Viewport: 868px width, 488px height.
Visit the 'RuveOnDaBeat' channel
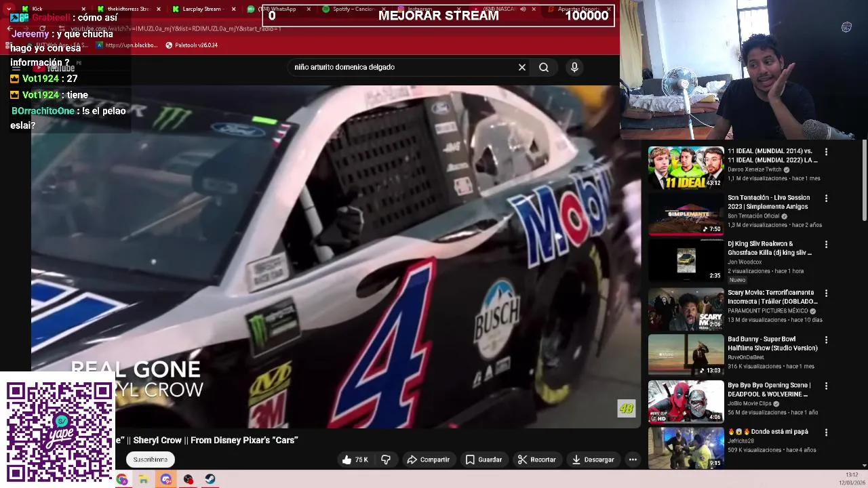coord(746,357)
